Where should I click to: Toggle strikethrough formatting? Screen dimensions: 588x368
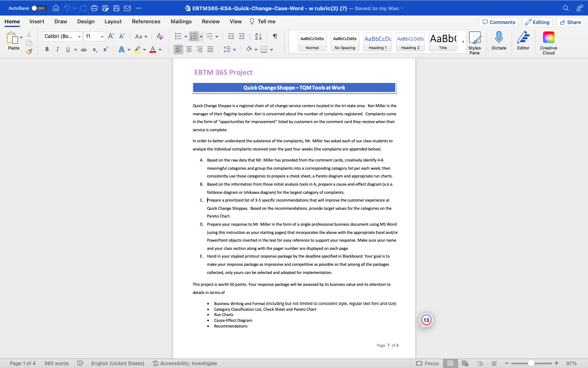tap(84, 49)
